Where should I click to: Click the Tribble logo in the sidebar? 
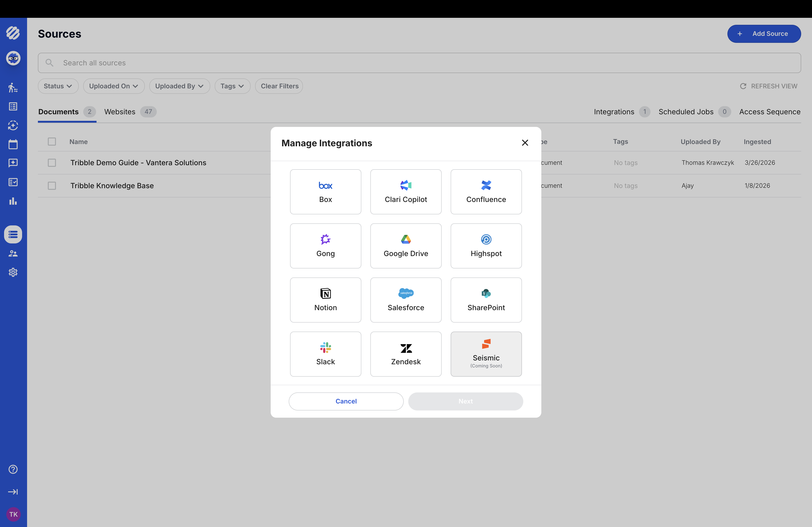click(13, 33)
